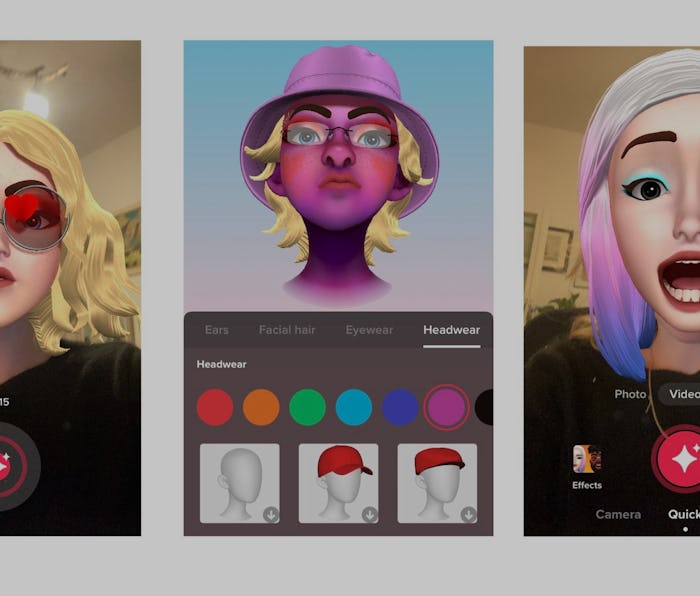Viewport: 700px width, 596px height.
Task: Switch to Photo mode
Action: (630, 394)
